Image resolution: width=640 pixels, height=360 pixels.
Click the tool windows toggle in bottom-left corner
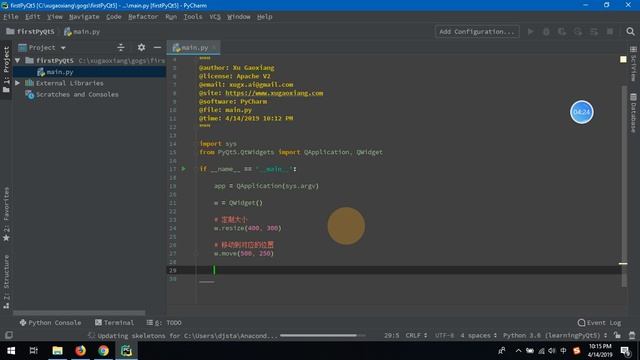click(8, 335)
